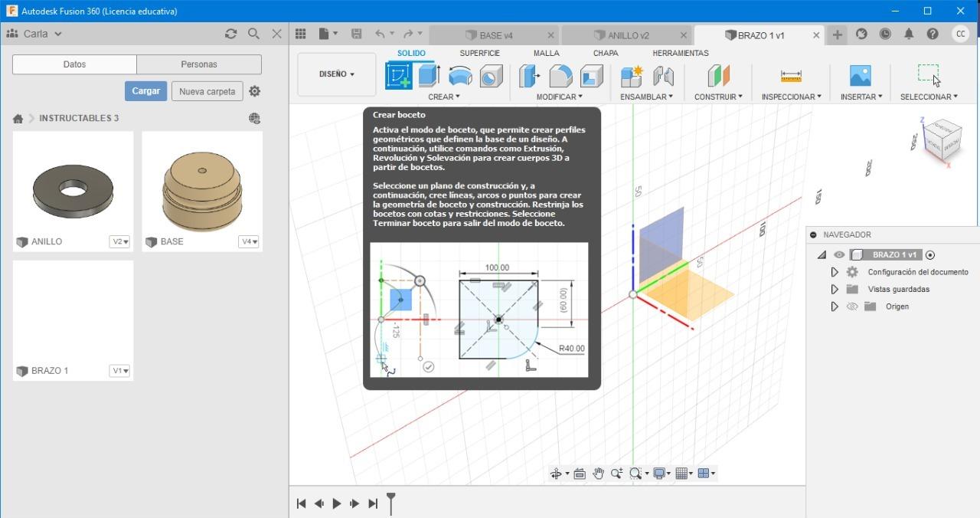Open the SELECCIONAR dropdown menu
Image resolution: width=980 pixels, height=518 pixels.
pos(929,97)
